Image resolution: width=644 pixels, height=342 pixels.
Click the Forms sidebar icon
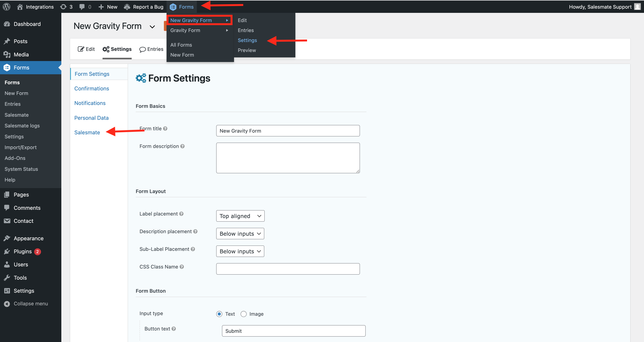tap(7, 68)
